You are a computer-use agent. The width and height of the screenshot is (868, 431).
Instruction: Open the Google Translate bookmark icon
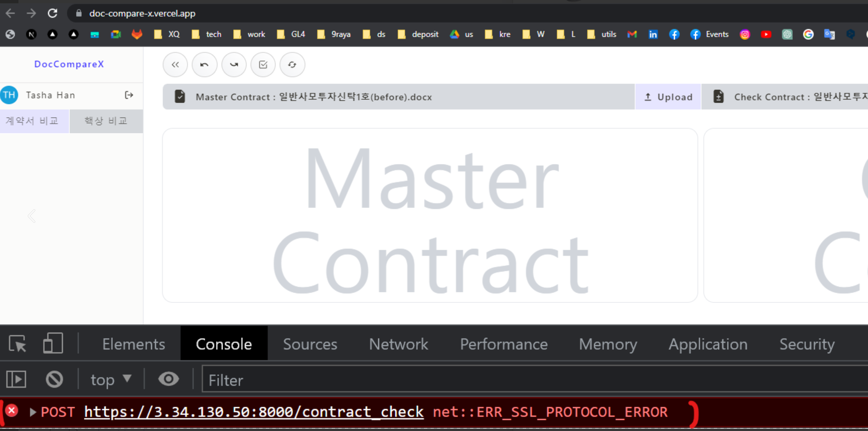[x=829, y=34]
